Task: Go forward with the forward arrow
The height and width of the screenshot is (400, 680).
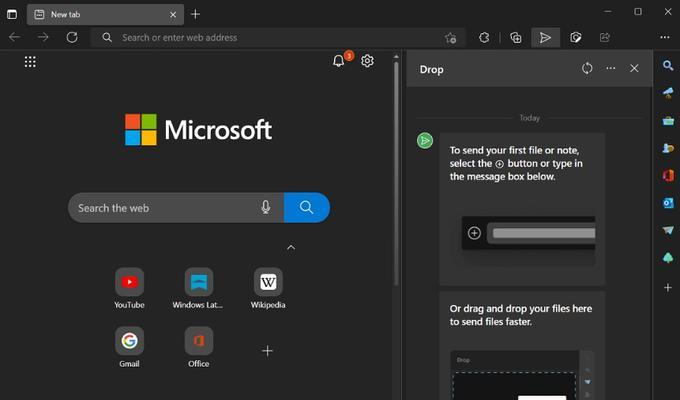Action: pyautogui.click(x=43, y=37)
